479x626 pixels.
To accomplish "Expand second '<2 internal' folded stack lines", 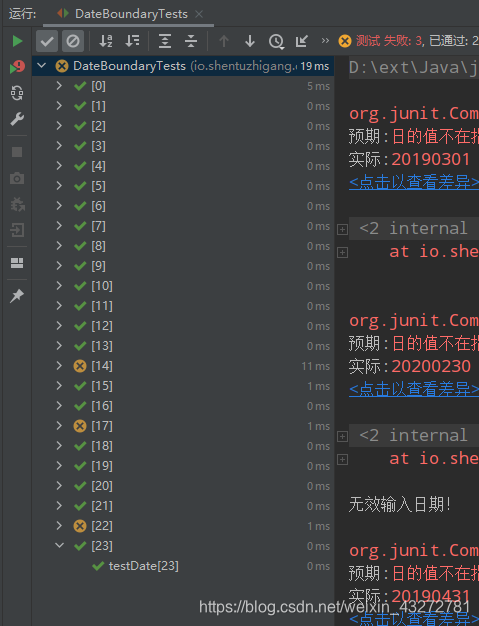I will coord(342,436).
